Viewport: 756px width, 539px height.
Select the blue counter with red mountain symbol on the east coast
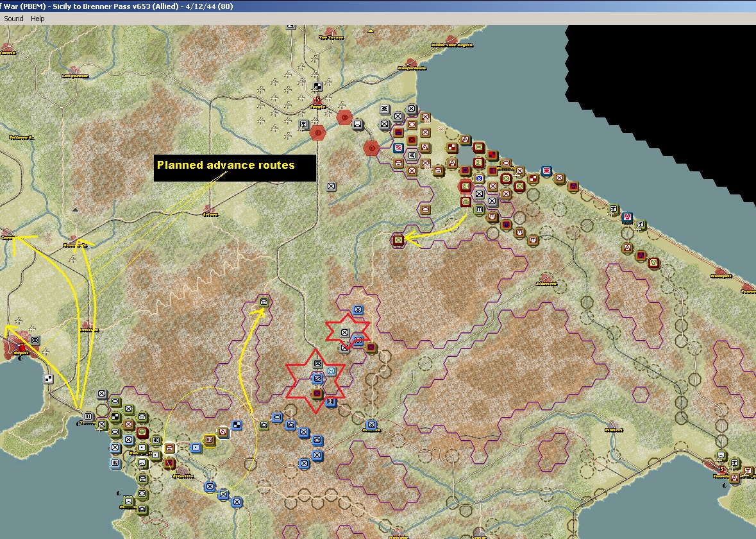[627, 217]
